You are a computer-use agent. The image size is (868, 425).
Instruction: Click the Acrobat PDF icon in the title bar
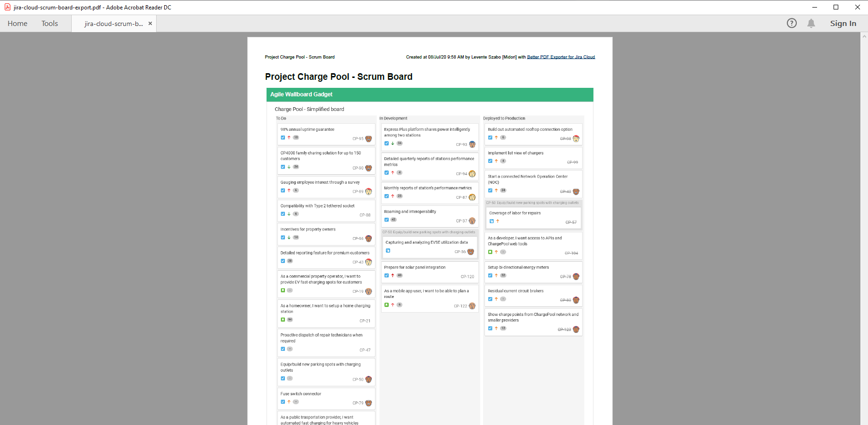(x=8, y=7)
